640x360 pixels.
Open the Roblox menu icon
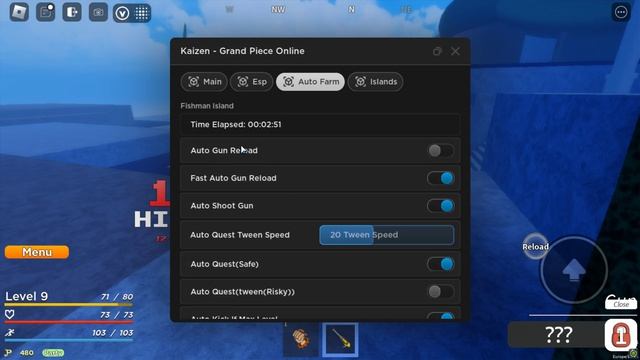[19, 12]
